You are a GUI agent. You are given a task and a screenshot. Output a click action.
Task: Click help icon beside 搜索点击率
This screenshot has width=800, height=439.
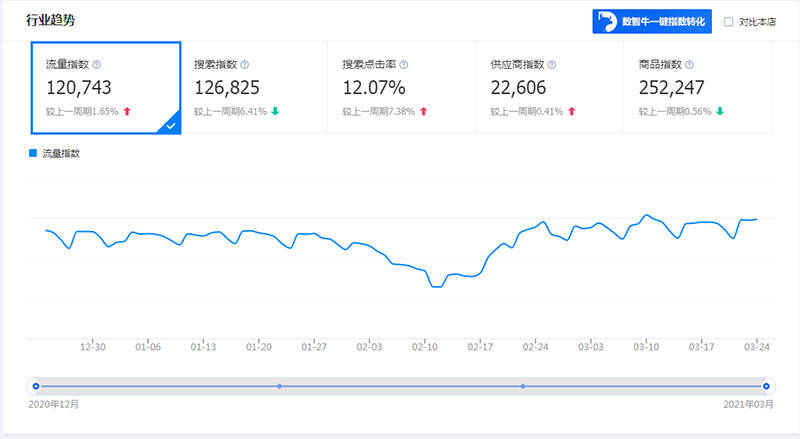point(403,64)
